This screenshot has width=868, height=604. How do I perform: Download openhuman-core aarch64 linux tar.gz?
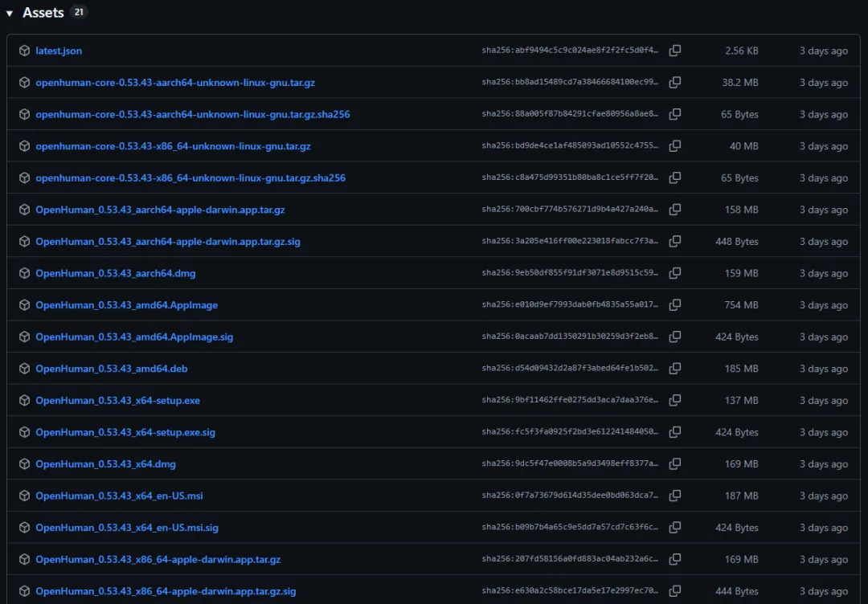click(x=175, y=83)
